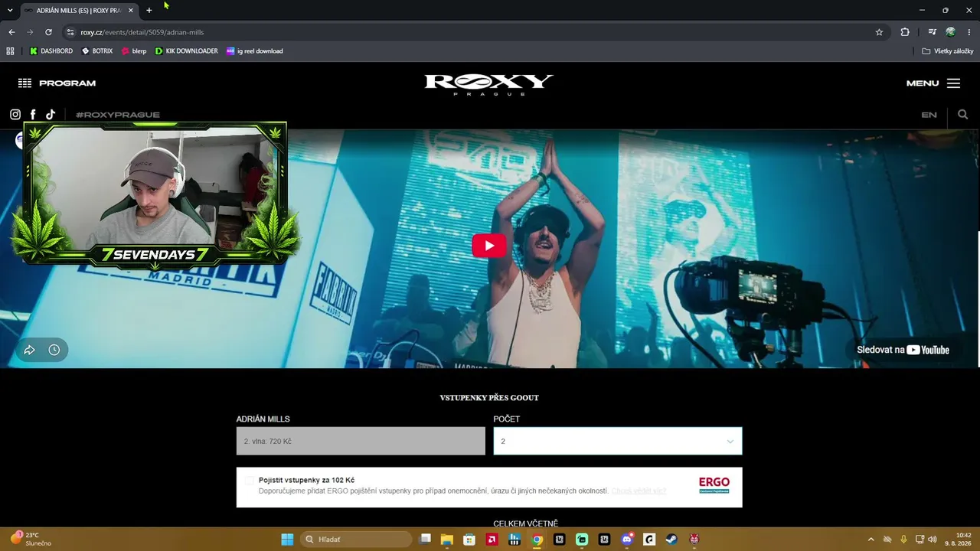
Task: Click the 2. vlna: 720 Kč ticket field
Action: coord(361,441)
